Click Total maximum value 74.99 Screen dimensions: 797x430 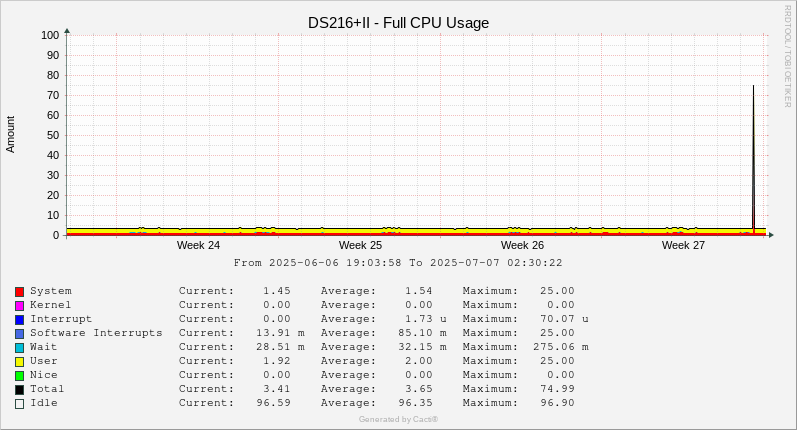coord(558,389)
